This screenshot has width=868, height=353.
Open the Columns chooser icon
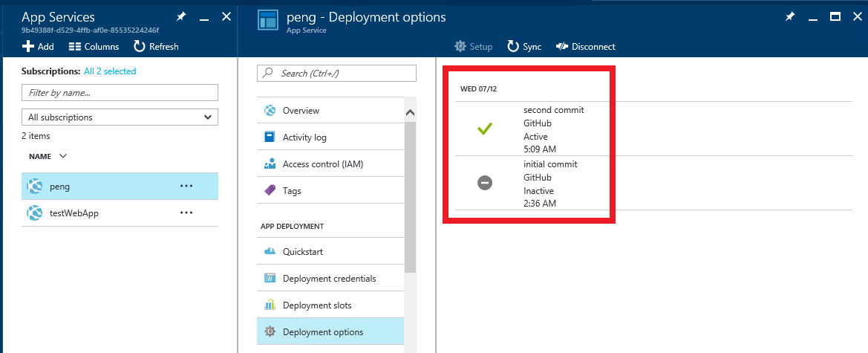point(75,47)
